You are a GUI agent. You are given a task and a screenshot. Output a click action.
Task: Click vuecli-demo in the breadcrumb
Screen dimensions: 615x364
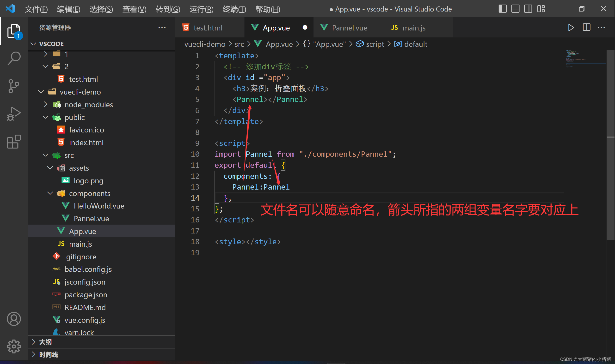pos(205,44)
